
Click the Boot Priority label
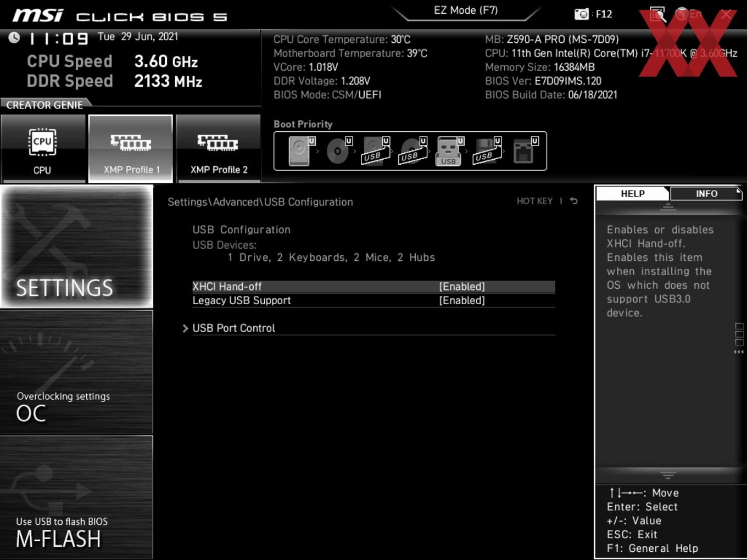303,124
